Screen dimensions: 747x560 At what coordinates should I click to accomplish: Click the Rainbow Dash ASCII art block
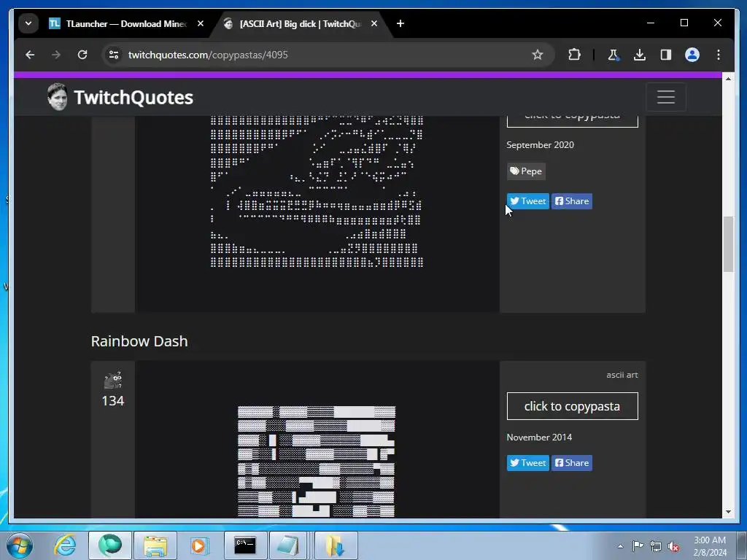pos(317,462)
